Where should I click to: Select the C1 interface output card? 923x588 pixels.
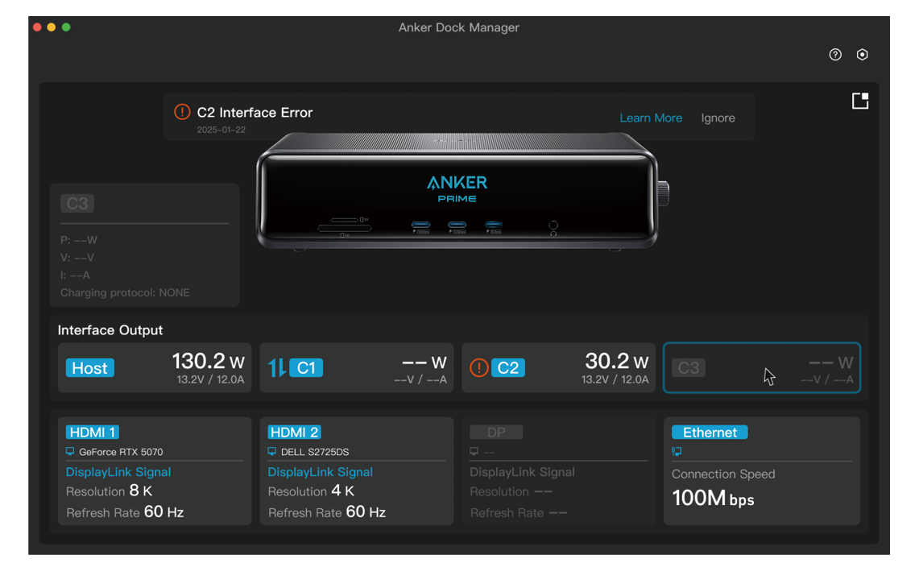(357, 368)
